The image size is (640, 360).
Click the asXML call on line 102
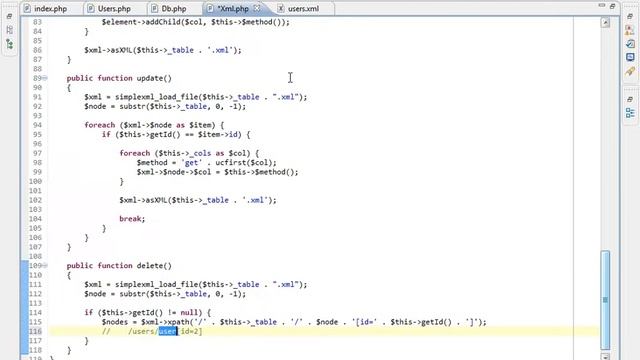coord(198,200)
